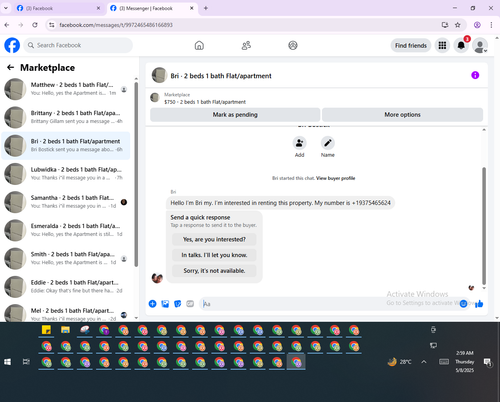500x402 pixels.
Task: Send quick response 'Sorry, it's not available.'
Action: tap(214, 271)
